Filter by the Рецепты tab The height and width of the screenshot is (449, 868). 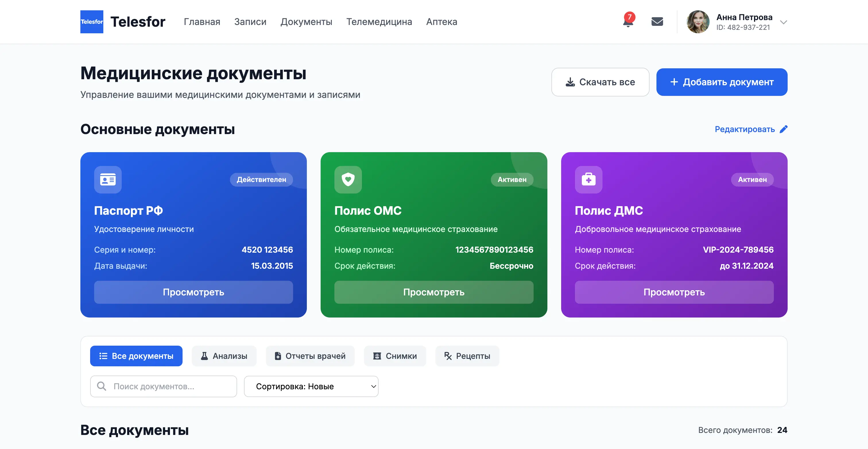pyautogui.click(x=467, y=356)
